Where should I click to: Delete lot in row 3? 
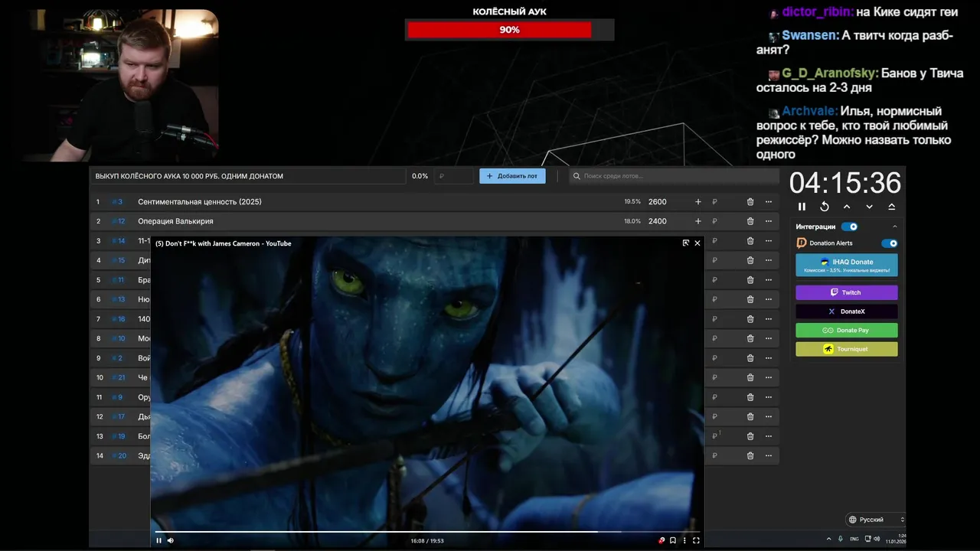pos(750,241)
